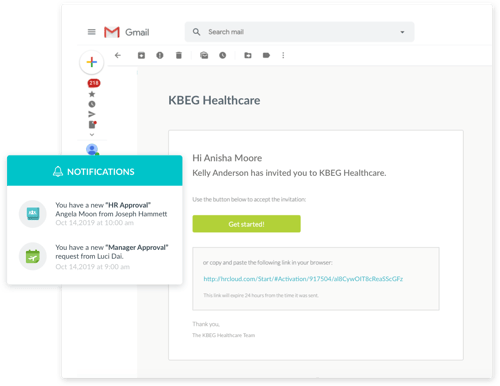Screen dimensions: 500x386
Task: Go back using the left arrow icon
Action: pyautogui.click(x=118, y=55)
